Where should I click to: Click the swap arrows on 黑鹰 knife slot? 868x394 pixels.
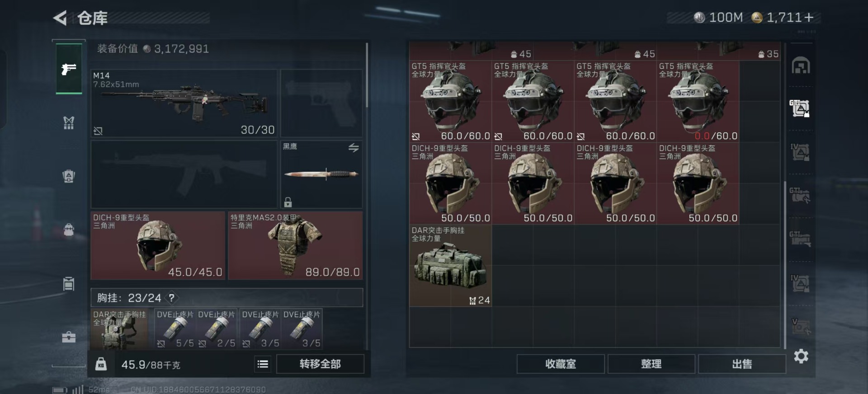click(354, 148)
